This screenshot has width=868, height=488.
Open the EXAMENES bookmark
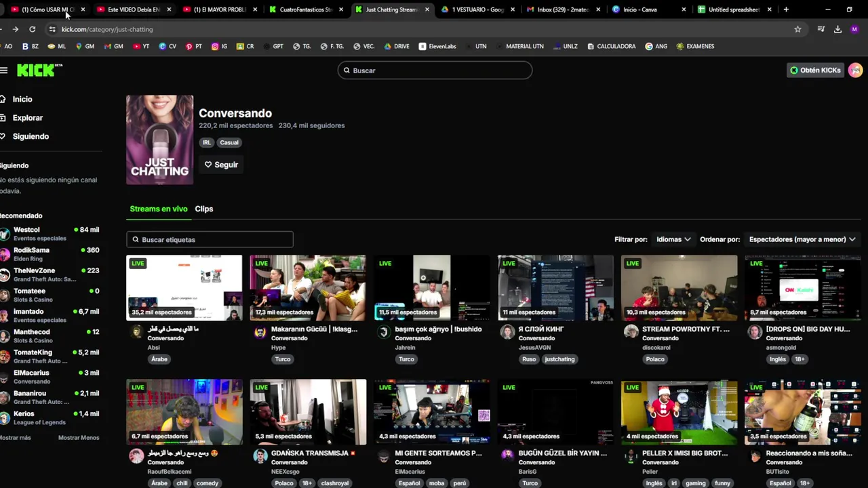695,46
